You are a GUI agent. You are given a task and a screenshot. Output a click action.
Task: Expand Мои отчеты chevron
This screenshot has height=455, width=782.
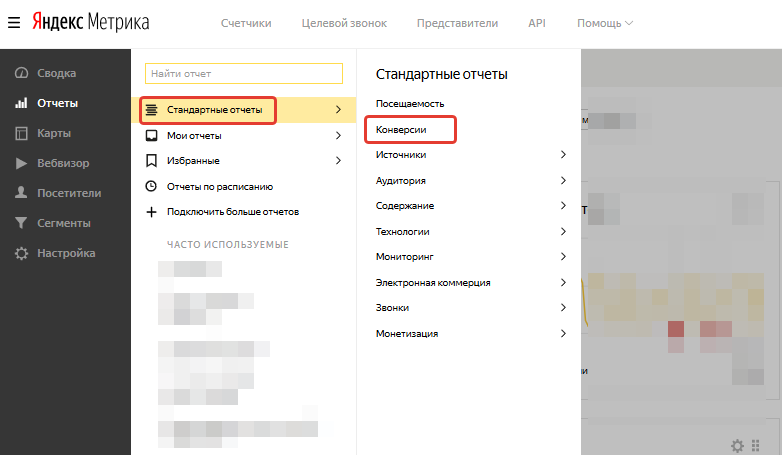pos(339,135)
